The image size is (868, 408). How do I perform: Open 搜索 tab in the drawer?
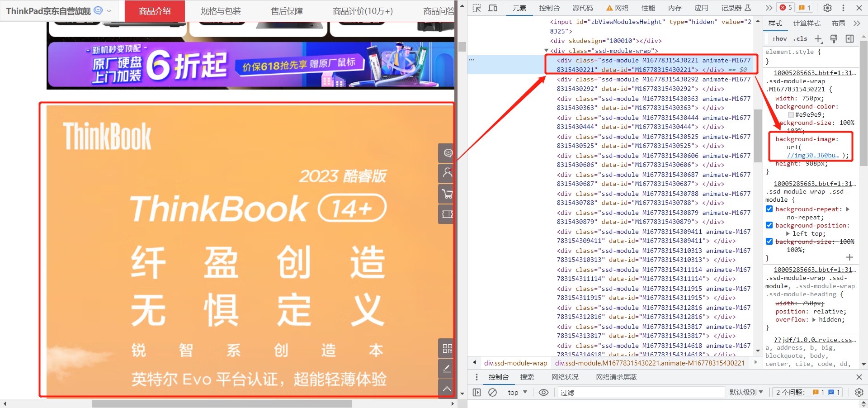[x=527, y=377]
